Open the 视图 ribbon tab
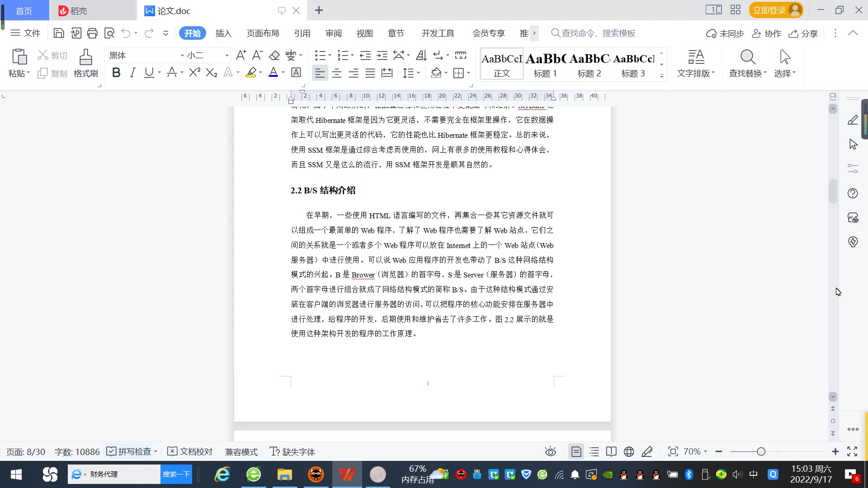Viewport: 868px width, 488px height. click(x=365, y=33)
